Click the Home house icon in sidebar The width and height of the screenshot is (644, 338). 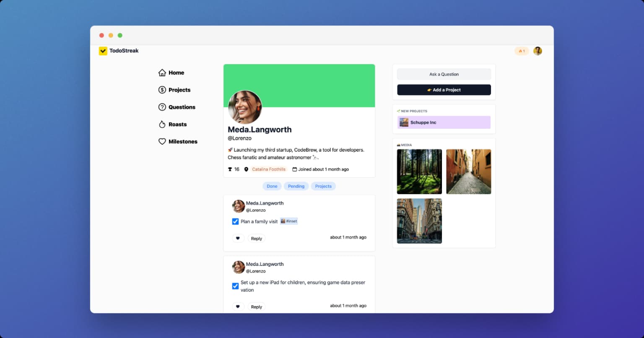[x=162, y=73]
